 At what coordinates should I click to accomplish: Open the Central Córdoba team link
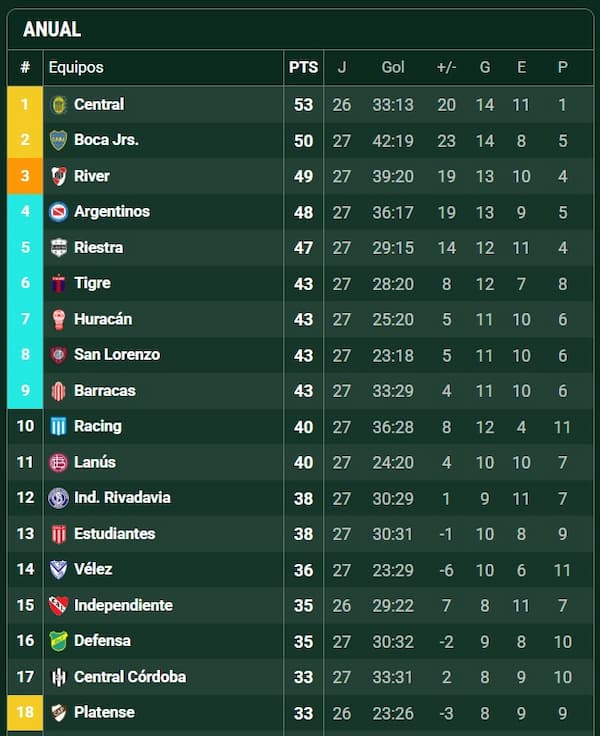click(130, 677)
